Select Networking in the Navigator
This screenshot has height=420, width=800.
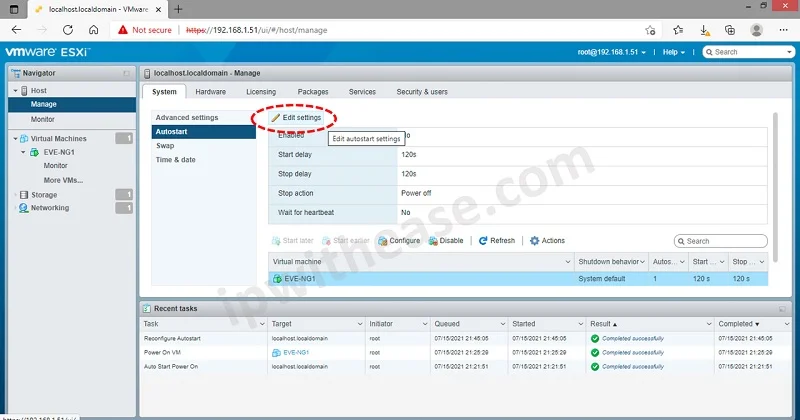(x=50, y=208)
